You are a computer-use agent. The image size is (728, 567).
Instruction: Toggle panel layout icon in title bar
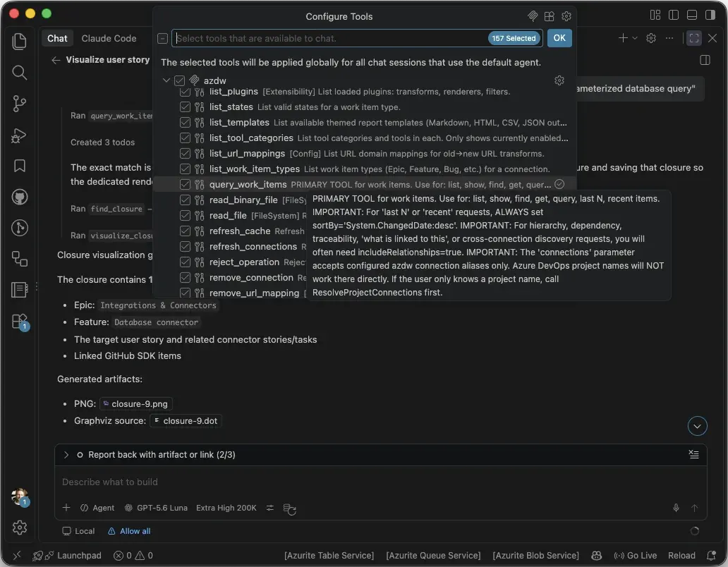[x=691, y=15]
